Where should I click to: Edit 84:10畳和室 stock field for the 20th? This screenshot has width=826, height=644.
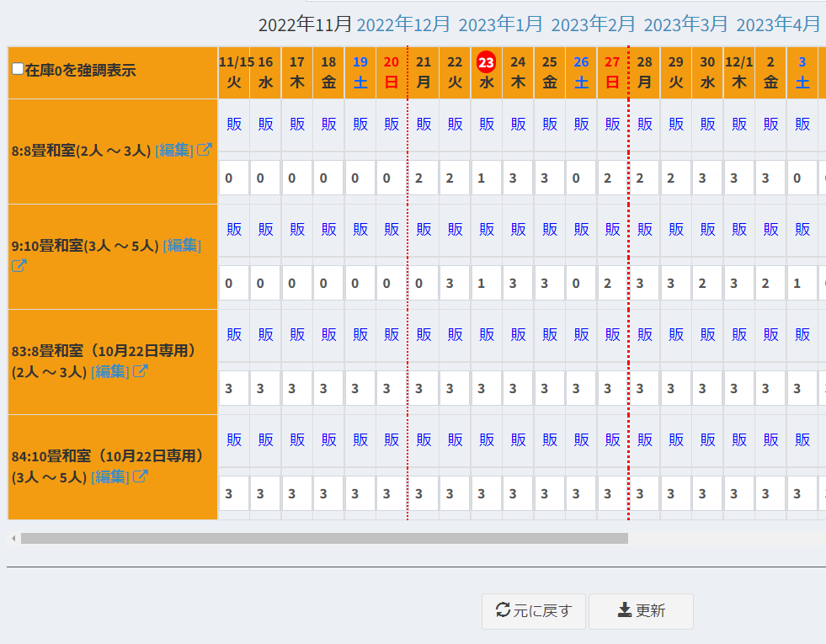click(x=392, y=494)
